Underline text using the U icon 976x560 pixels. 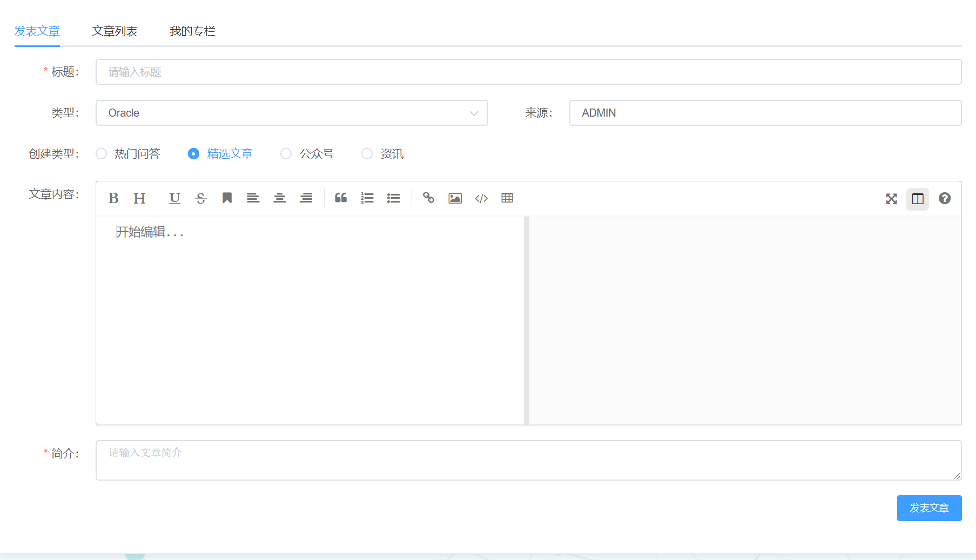pyautogui.click(x=174, y=198)
